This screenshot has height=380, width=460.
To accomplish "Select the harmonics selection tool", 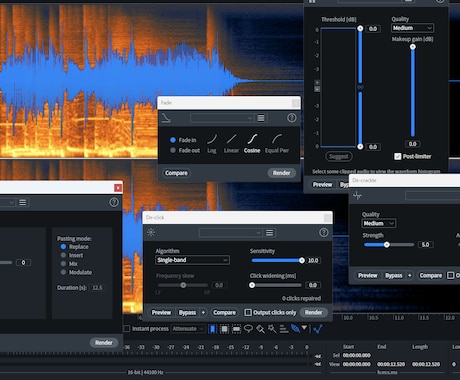I will pyautogui.click(x=284, y=329).
